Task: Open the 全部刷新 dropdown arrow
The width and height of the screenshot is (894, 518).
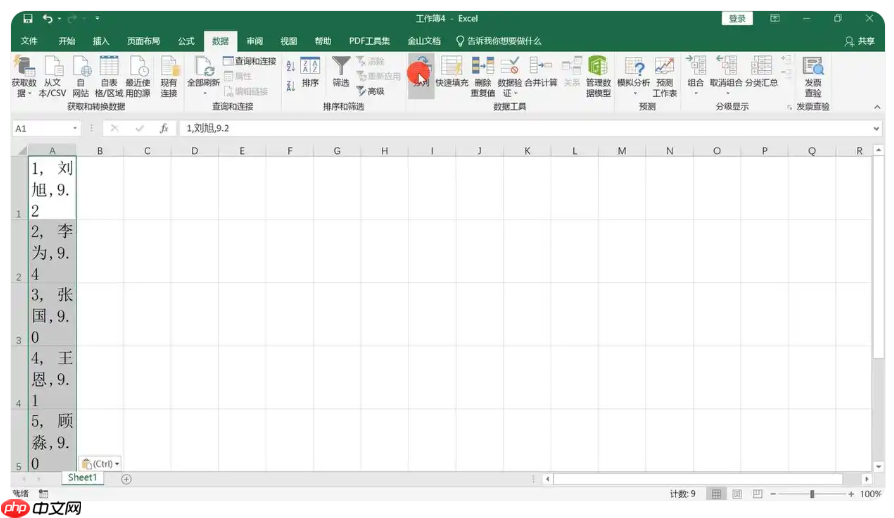Action: 204,92
